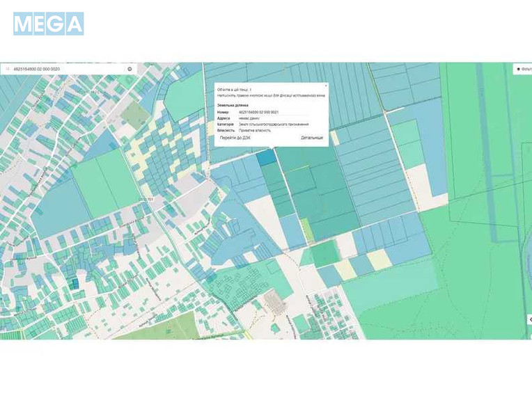Screen dimensions: 532x400
Task: Click the "Детальніше" button in popup
Action: tap(312, 138)
